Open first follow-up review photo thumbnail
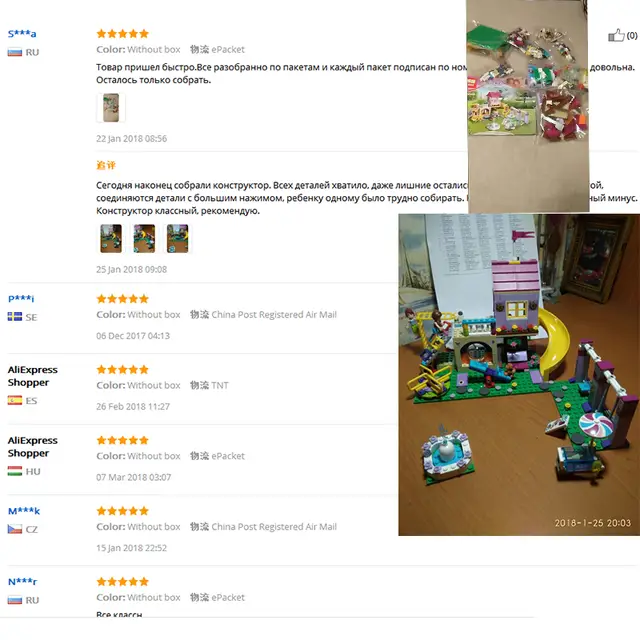 [111, 239]
